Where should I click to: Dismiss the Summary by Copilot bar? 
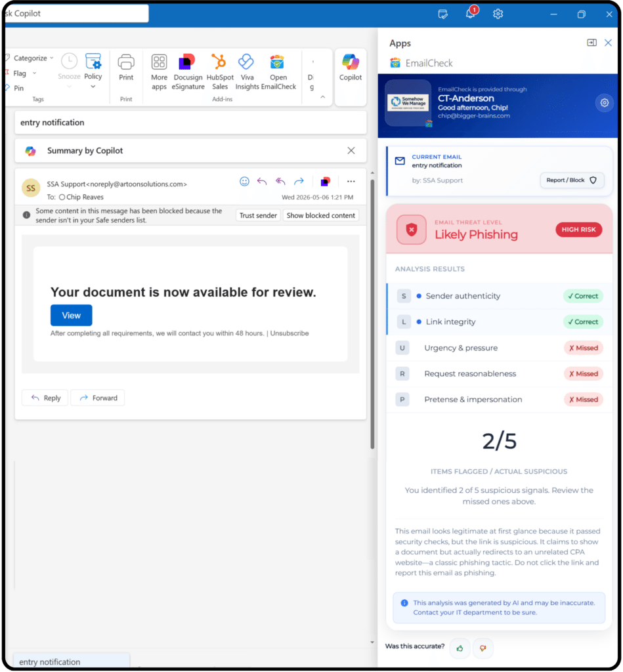(351, 150)
